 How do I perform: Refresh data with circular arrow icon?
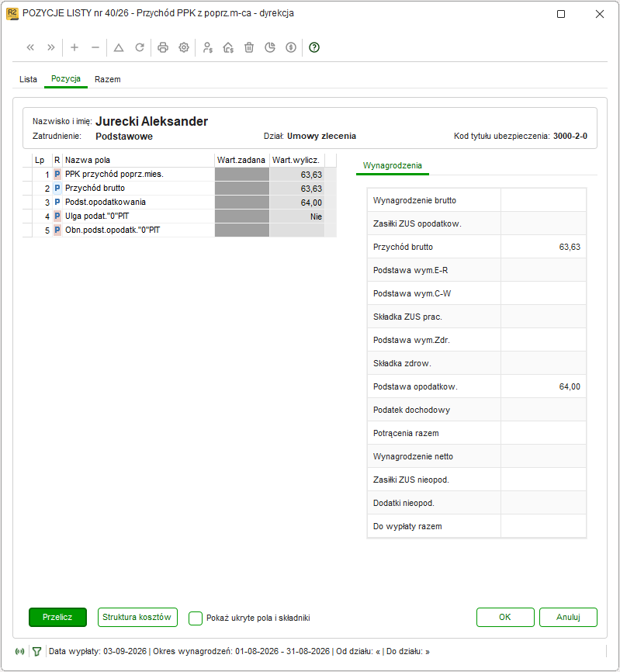point(140,47)
